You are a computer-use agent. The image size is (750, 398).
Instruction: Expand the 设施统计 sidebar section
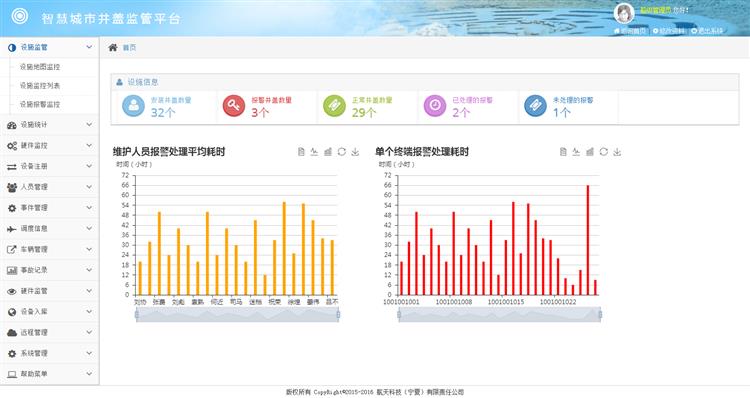(x=50, y=125)
